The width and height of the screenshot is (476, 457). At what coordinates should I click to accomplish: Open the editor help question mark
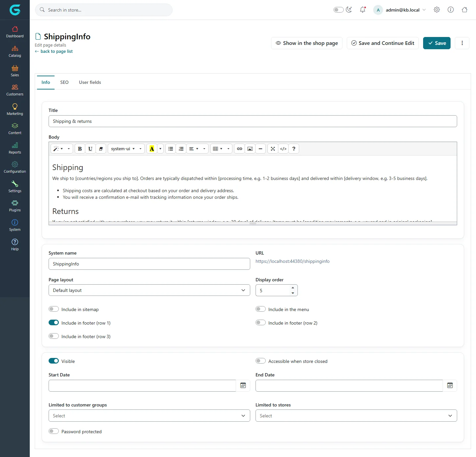(294, 149)
